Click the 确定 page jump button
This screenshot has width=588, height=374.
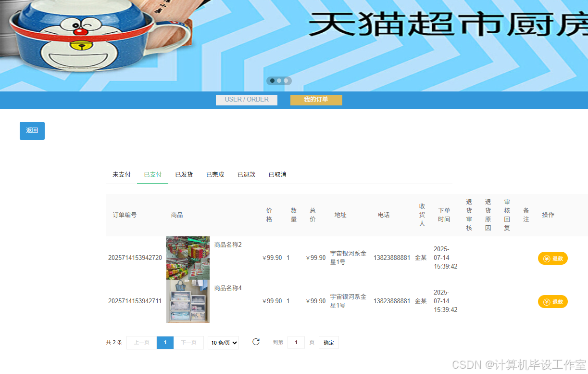[x=329, y=343]
